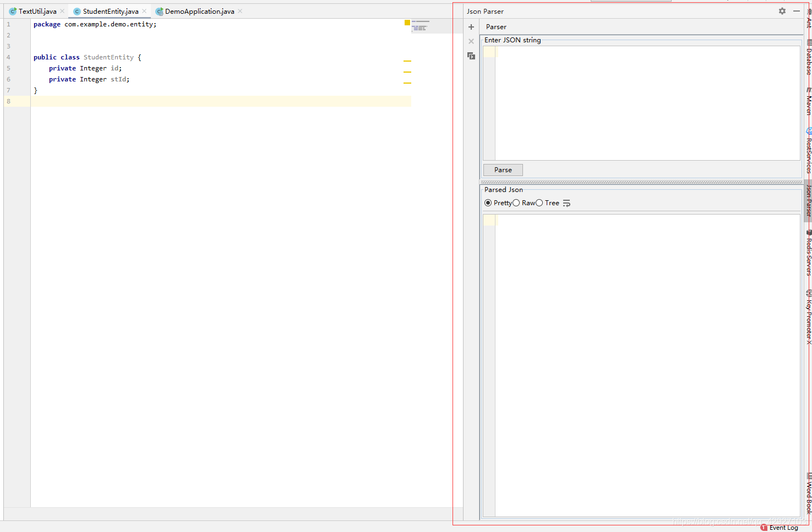812x532 pixels.
Task: Toggle soft wrap icon next to Tree
Action: [567, 204]
